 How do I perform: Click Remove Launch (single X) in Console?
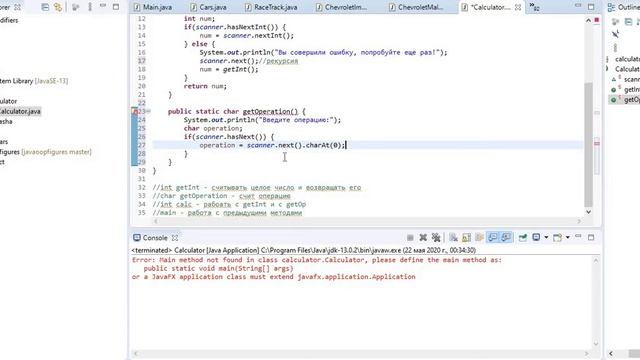423,238
